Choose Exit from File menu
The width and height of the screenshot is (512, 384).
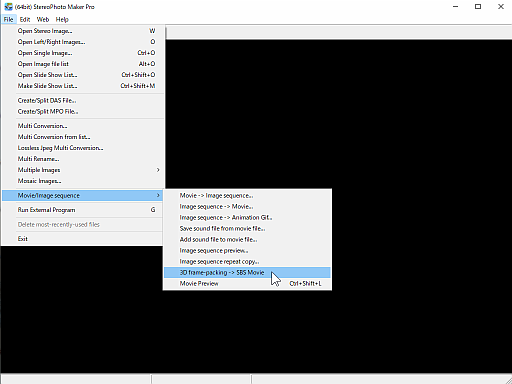[82, 239]
